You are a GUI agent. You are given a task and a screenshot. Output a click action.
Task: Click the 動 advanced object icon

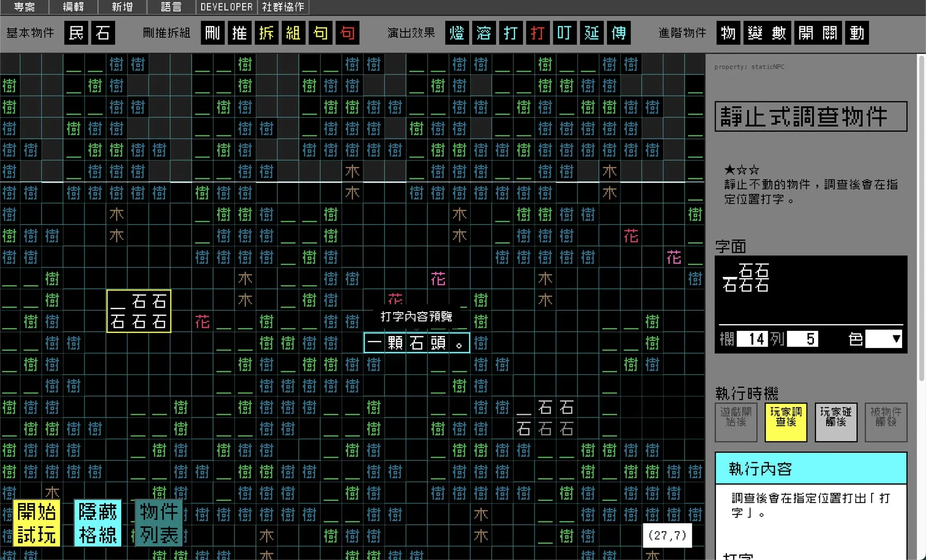[857, 33]
